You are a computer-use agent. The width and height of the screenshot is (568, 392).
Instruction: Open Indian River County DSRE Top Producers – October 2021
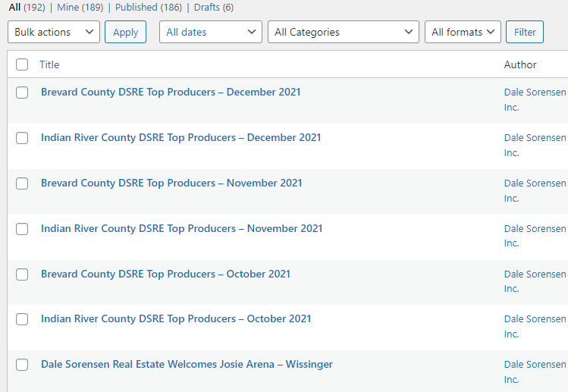pyautogui.click(x=176, y=318)
